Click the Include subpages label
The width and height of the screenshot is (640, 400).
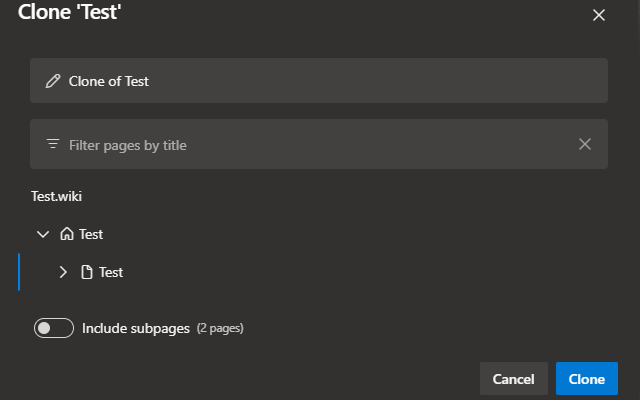(136, 329)
